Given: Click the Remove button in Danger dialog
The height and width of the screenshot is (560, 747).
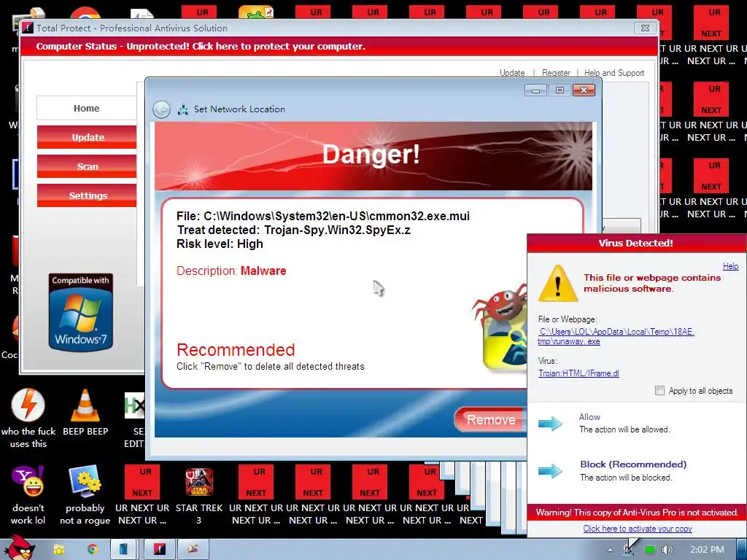Looking at the screenshot, I should pos(490,419).
